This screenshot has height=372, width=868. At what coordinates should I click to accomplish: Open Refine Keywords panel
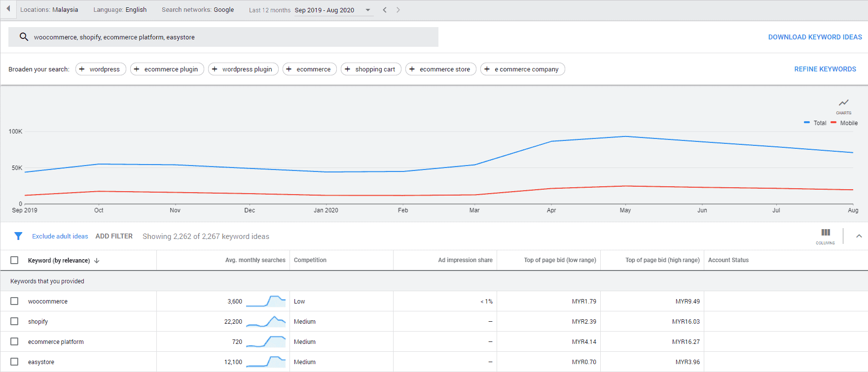(x=825, y=69)
